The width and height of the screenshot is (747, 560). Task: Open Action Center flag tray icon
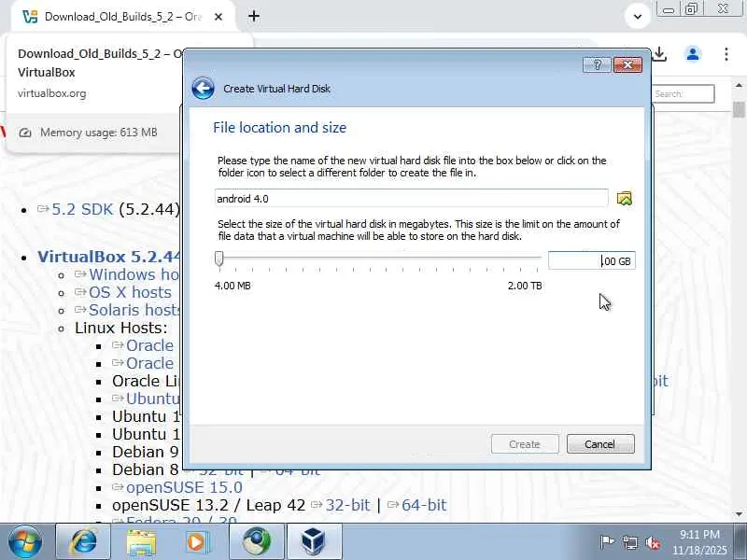(606, 542)
